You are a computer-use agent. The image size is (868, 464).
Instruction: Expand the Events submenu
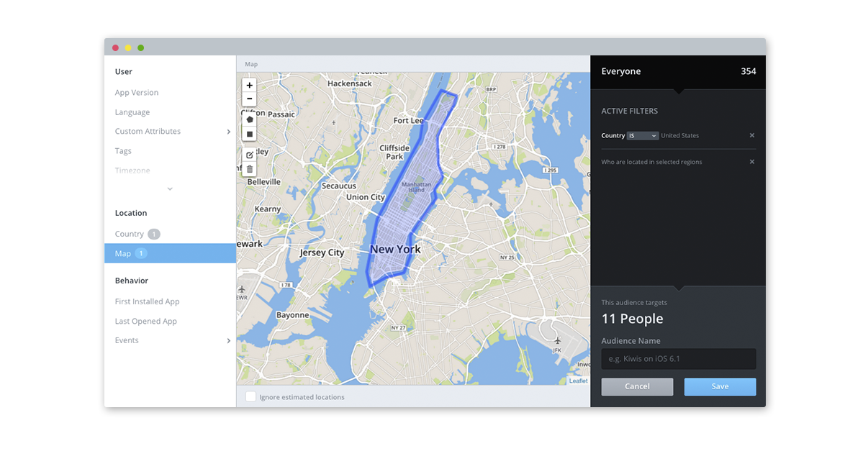229,340
